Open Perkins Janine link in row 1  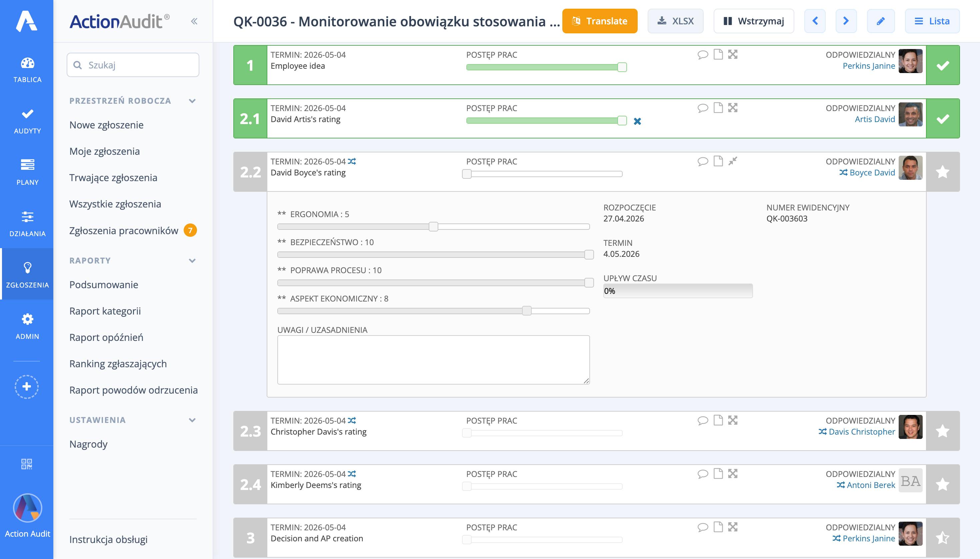(869, 66)
